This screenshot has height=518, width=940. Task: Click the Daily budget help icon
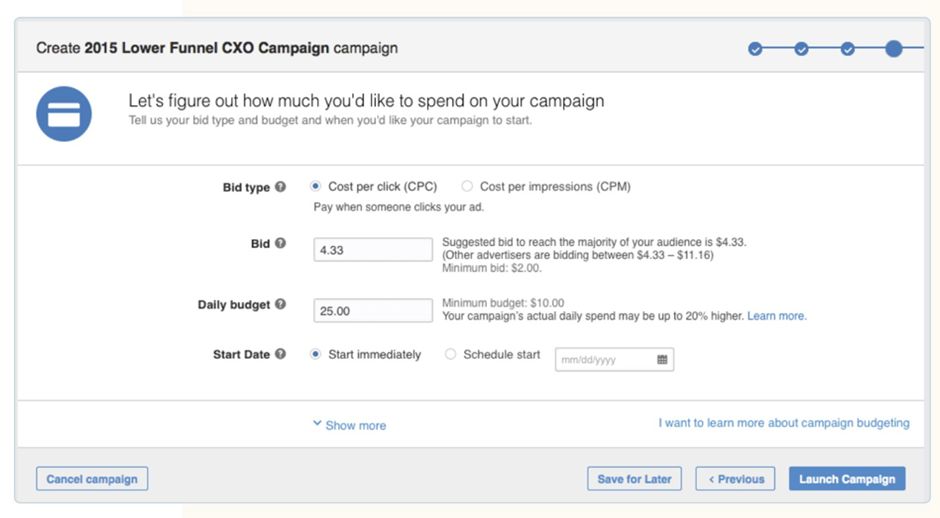pos(280,305)
